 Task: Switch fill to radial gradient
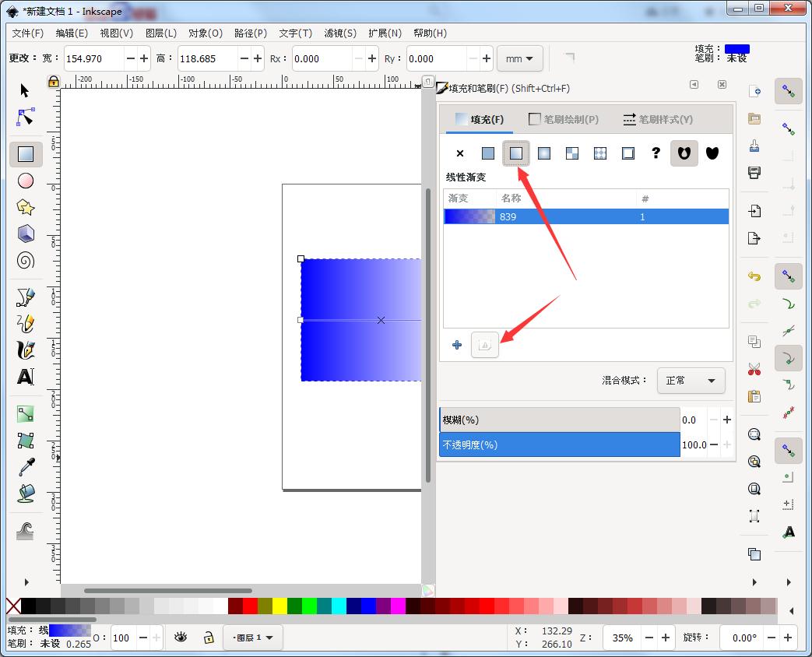click(543, 153)
